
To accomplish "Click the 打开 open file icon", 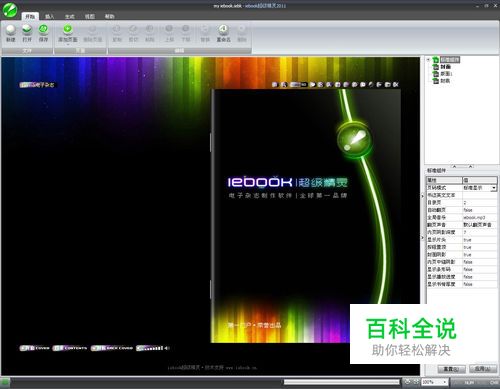I will point(27,29).
